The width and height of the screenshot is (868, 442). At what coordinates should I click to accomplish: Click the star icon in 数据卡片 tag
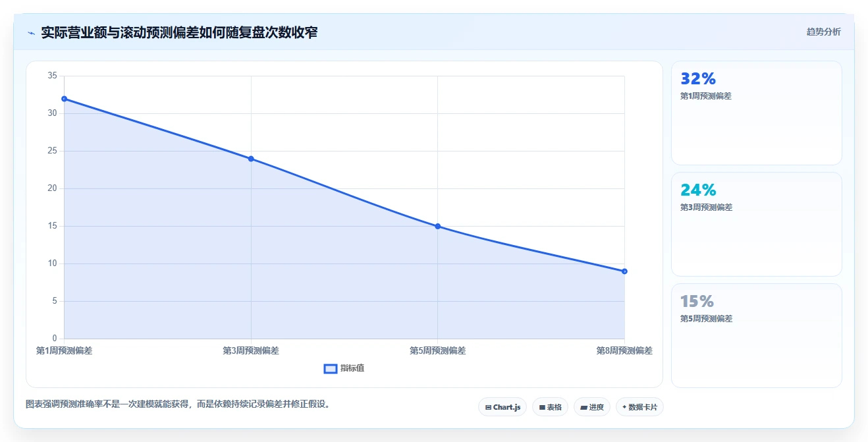pyautogui.click(x=624, y=407)
